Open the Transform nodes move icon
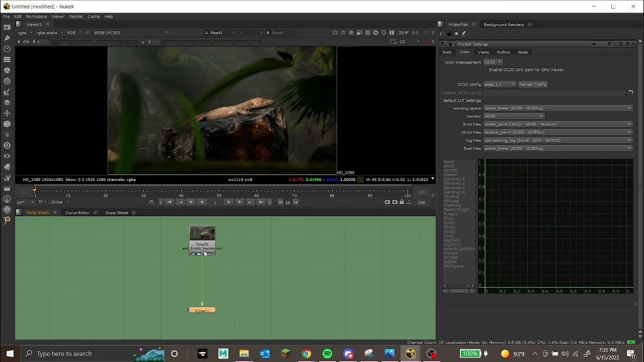Screen dimensions: 644x362 [7, 114]
